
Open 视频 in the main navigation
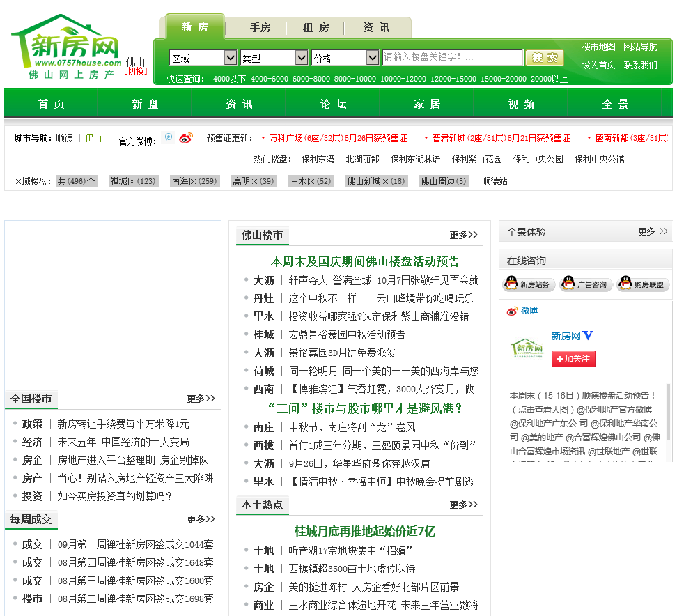click(521, 104)
